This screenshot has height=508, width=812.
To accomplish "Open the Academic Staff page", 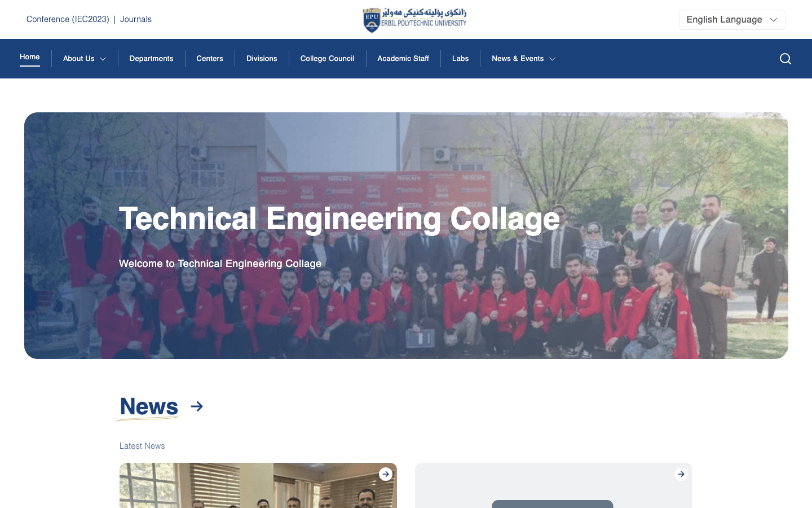I will pos(403,59).
